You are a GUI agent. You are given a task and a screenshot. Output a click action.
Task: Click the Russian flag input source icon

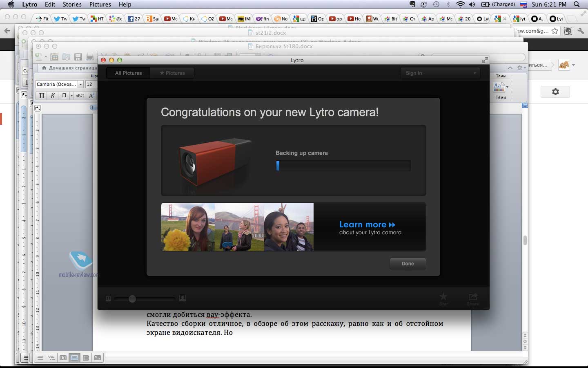(x=523, y=4)
